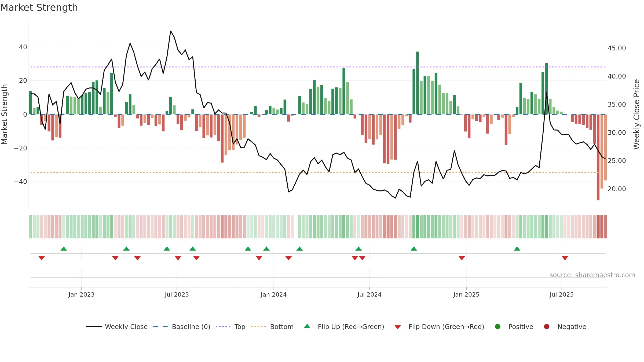This screenshot has height=362, width=644.
Task: Click the purple dotted Top line in legend
Action: click(223, 327)
